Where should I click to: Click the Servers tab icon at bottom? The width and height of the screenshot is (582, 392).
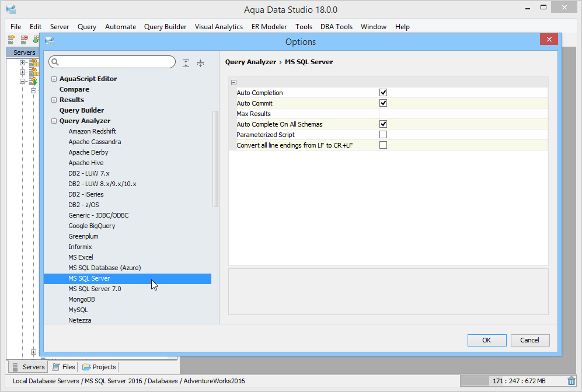[x=15, y=367]
